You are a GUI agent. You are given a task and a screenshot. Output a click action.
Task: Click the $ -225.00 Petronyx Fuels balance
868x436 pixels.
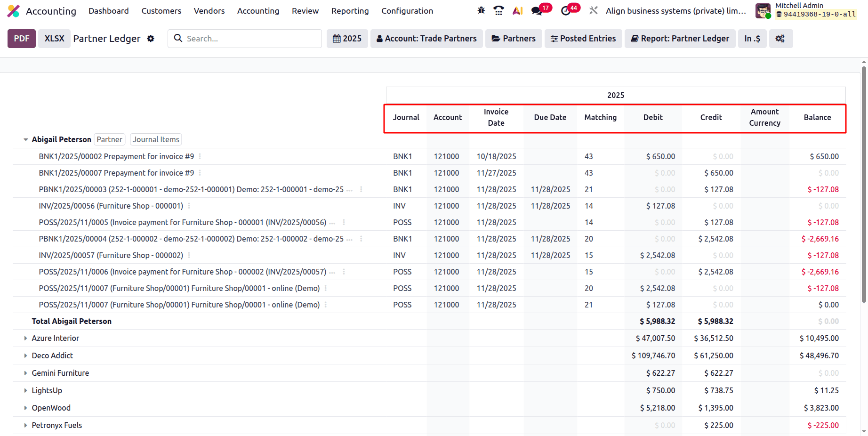pos(823,425)
